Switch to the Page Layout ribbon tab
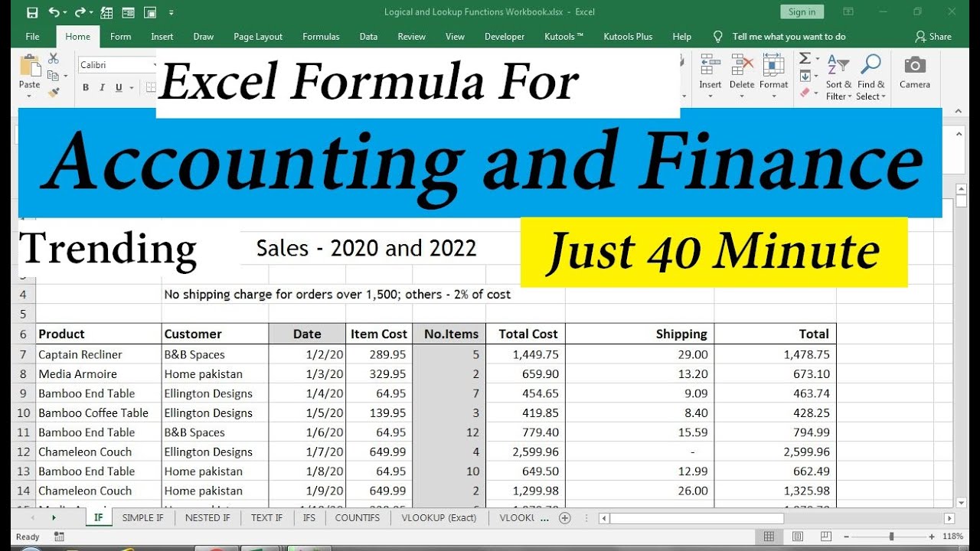This screenshot has width=980, height=551. (x=258, y=37)
